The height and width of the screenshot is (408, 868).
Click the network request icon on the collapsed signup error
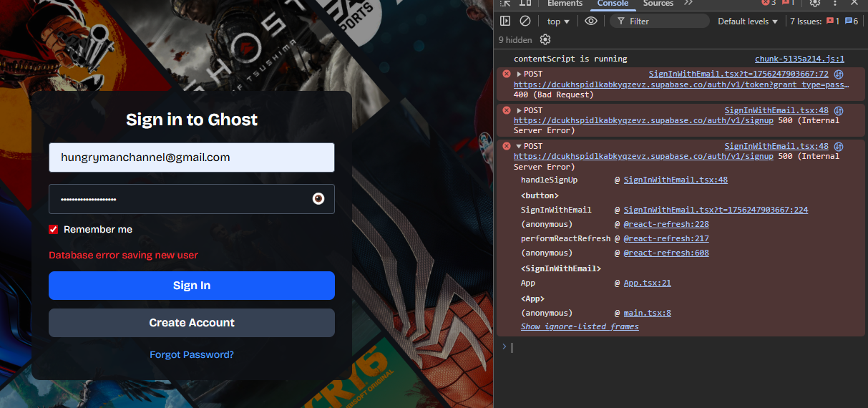pos(839,110)
